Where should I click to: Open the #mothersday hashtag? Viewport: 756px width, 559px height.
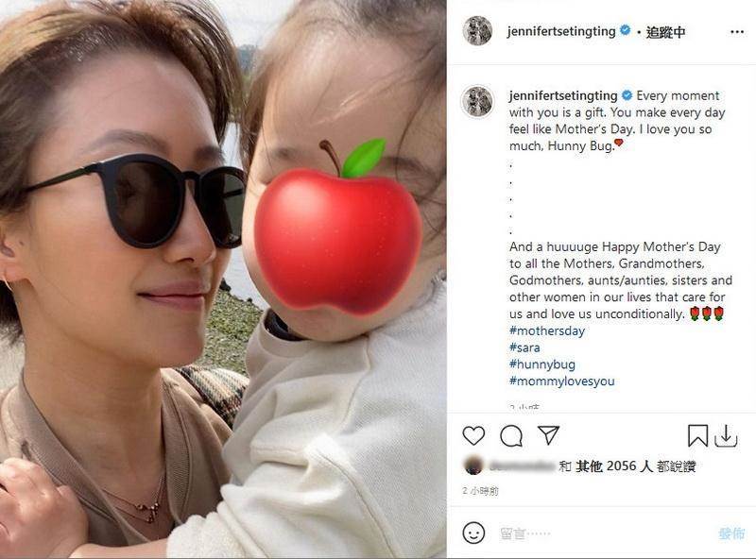pyautogui.click(x=547, y=331)
